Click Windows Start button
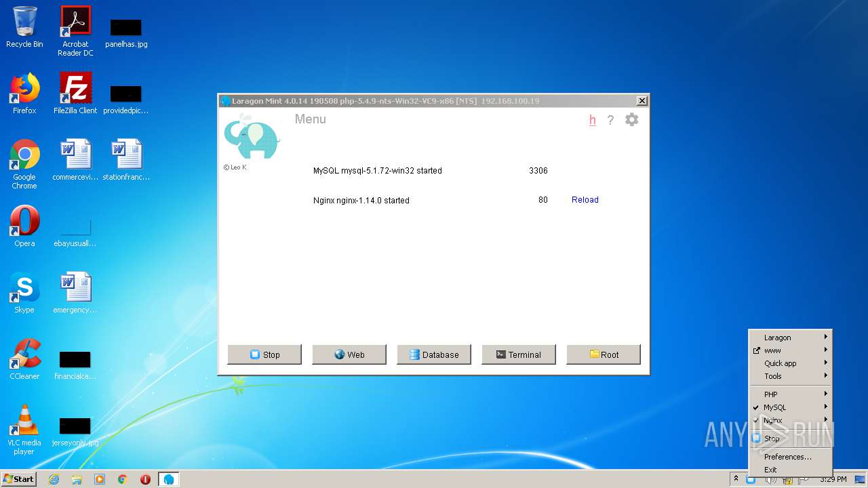The width and height of the screenshot is (868, 488). [x=18, y=479]
